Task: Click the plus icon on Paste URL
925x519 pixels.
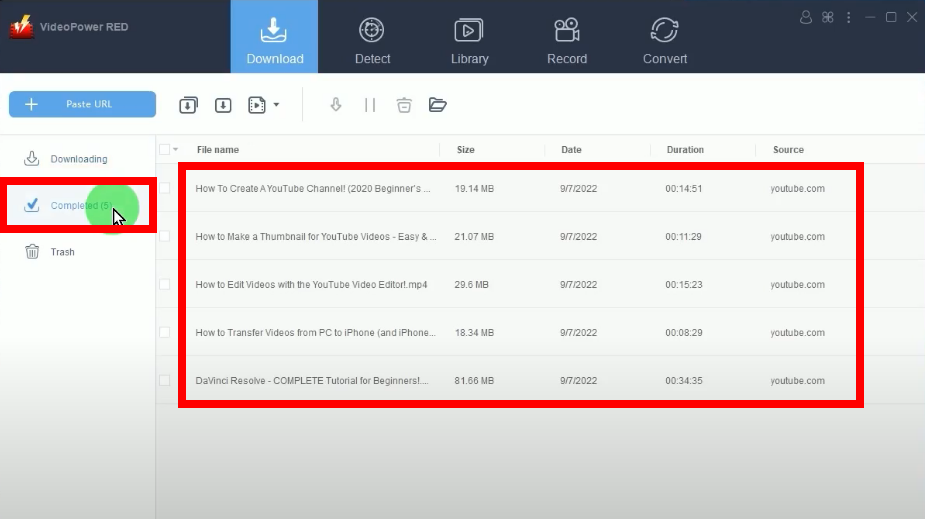Action: click(x=31, y=104)
